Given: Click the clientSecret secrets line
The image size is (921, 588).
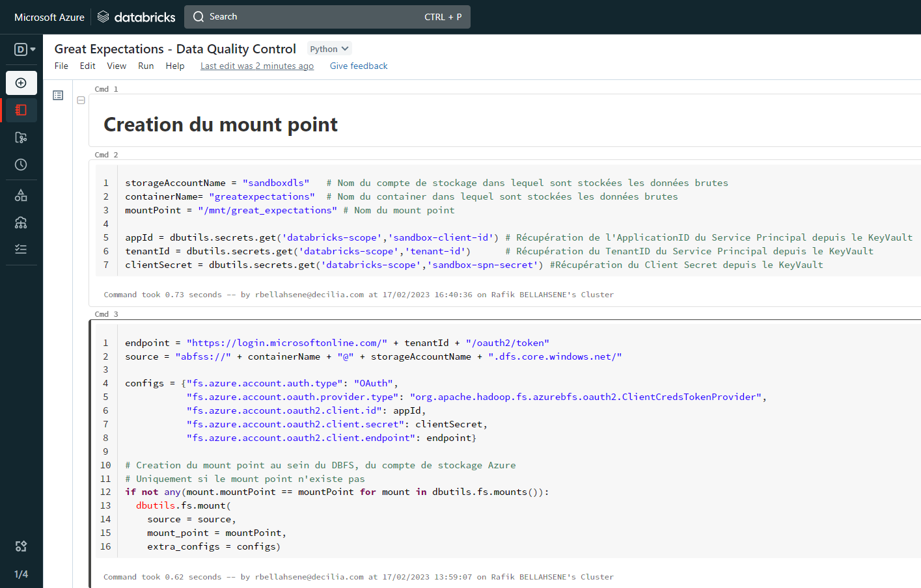Looking at the screenshot, I should coord(474,265).
